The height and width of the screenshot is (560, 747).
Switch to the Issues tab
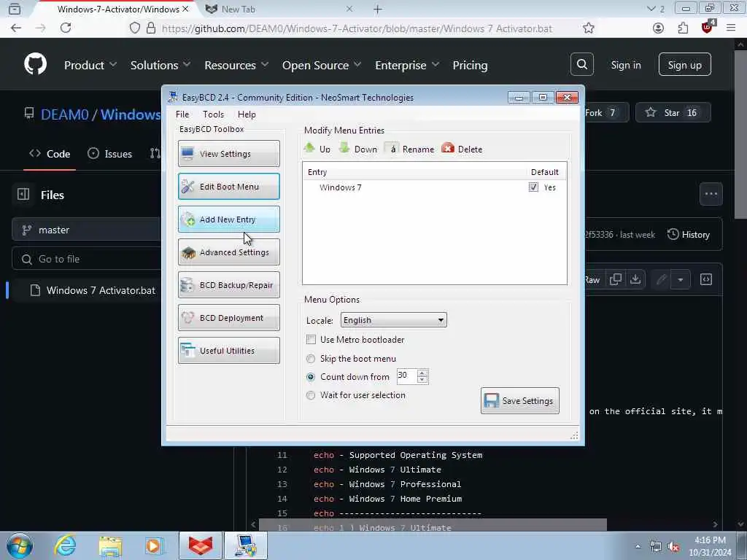click(x=109, y=154)
